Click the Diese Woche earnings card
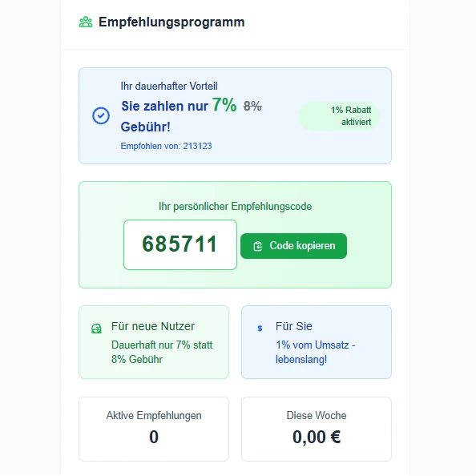 pyautogui.click(x=317, y=429)
